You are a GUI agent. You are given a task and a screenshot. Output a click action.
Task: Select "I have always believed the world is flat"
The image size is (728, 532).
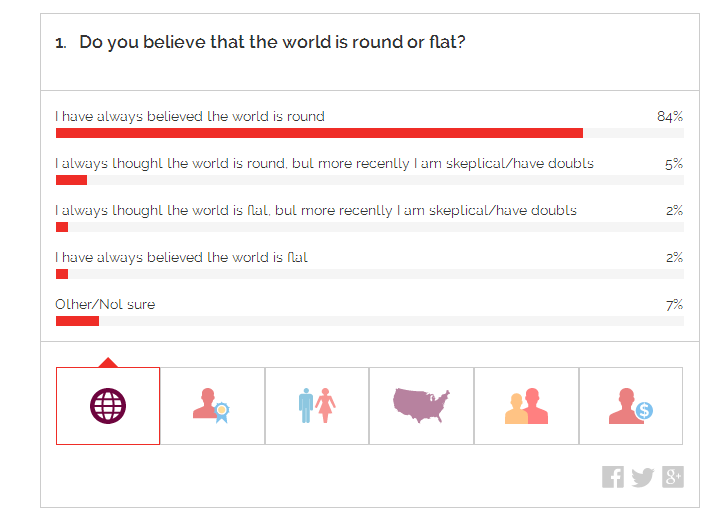point(181,257)
